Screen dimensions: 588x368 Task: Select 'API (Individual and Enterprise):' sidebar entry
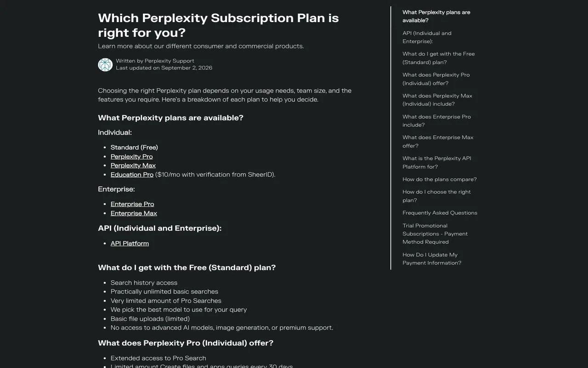coord(427,37)
